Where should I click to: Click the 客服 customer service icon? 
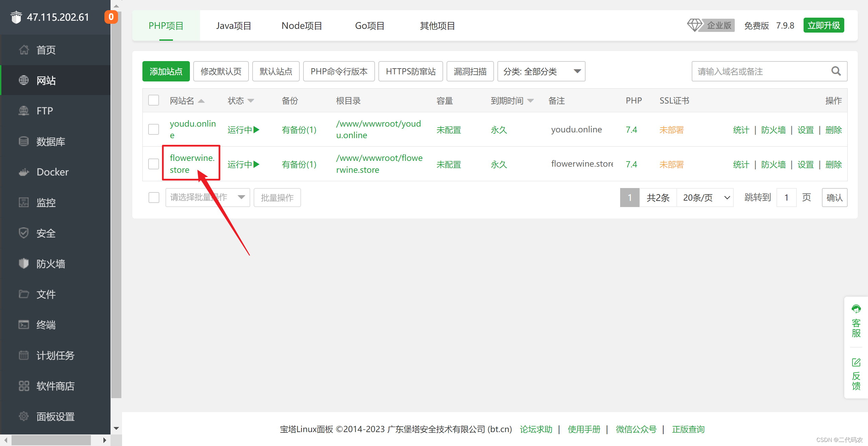(856, 309)
